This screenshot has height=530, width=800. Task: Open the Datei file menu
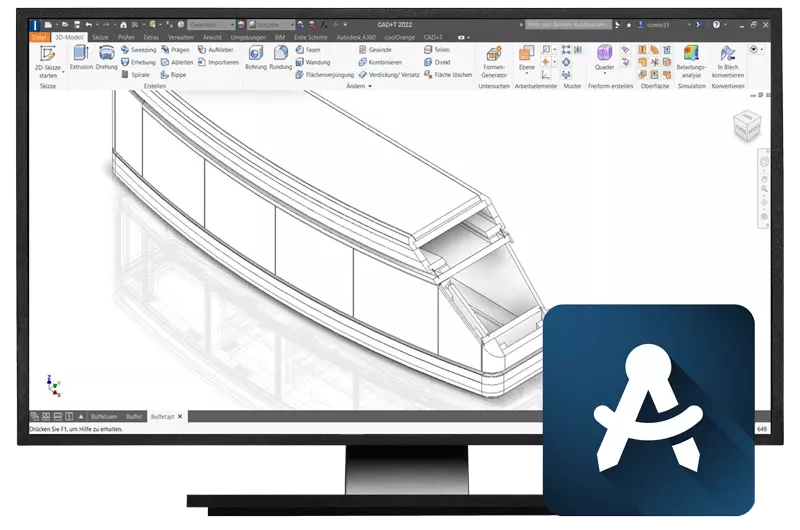point(39,37)
